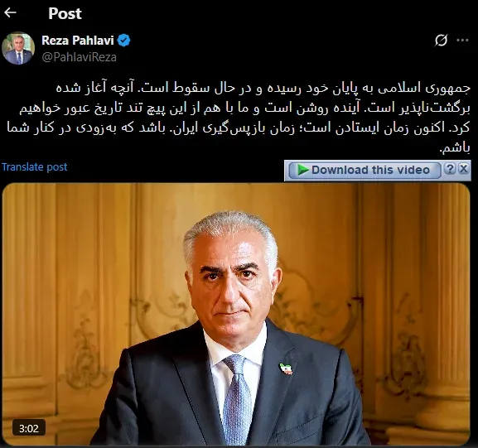Open Reza Pahlavi's profile avatar

[18, 48]
